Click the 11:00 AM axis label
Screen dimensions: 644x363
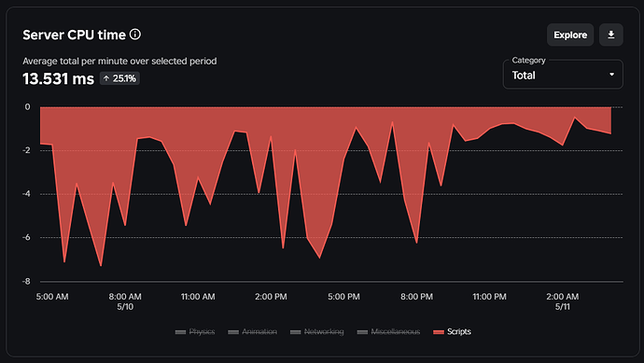click(198, 297)
